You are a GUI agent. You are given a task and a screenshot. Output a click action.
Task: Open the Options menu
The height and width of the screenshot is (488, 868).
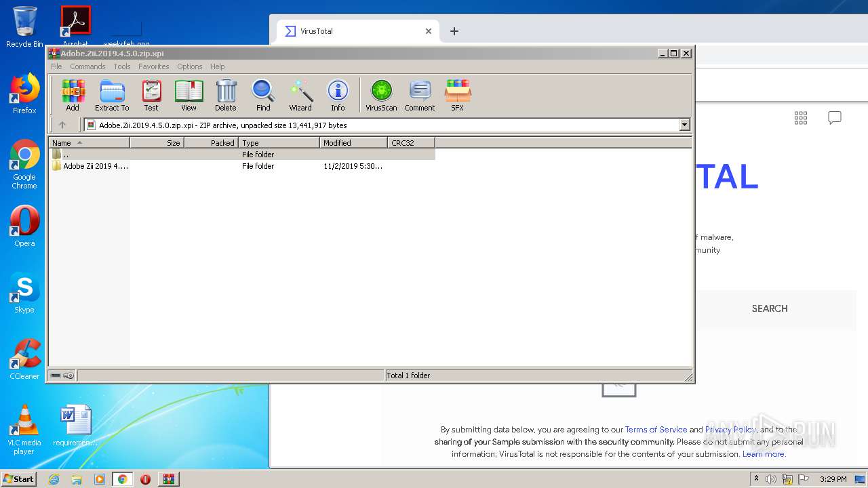pyautogui.click(x=190, y=66)
